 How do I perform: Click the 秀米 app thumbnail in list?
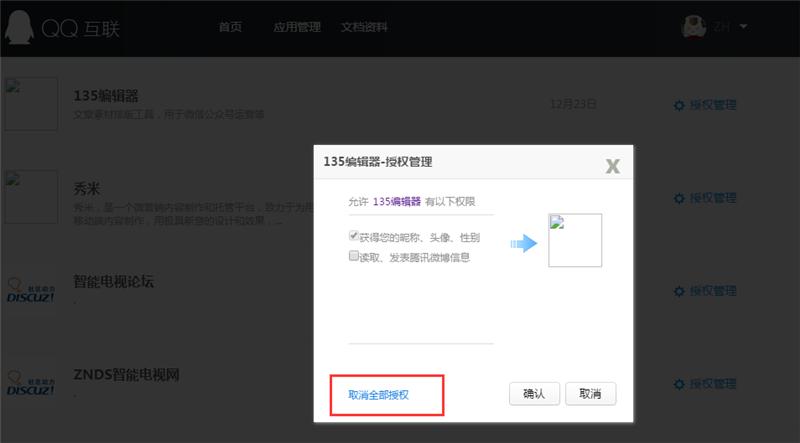31,196
